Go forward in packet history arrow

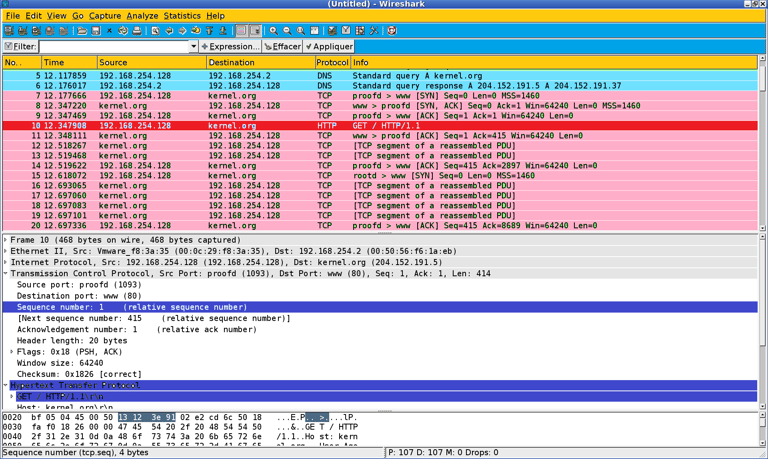coord(182,31)
